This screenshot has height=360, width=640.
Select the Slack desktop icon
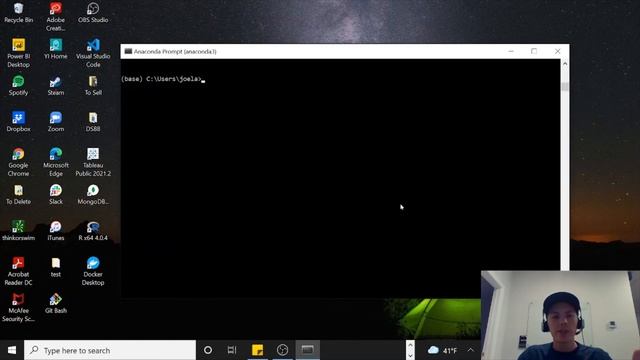point(56,194)
